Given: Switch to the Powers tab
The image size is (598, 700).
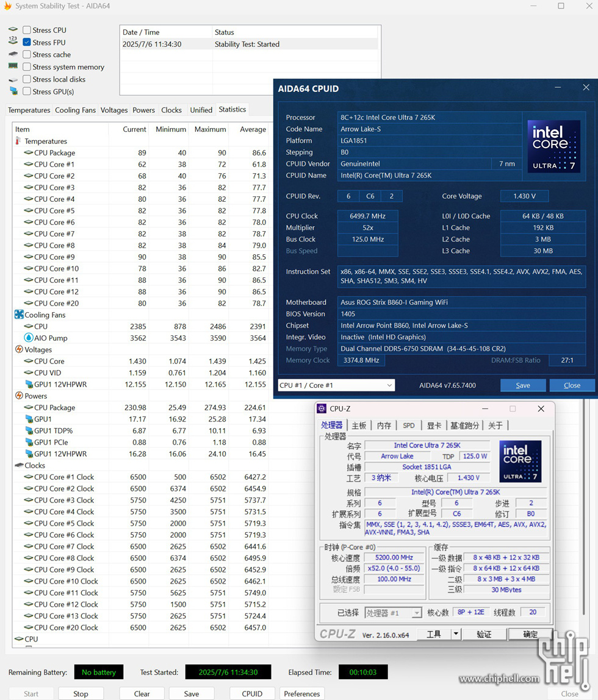Looking at the screenshot, I should pyautogui.click(x=143, y=110).
